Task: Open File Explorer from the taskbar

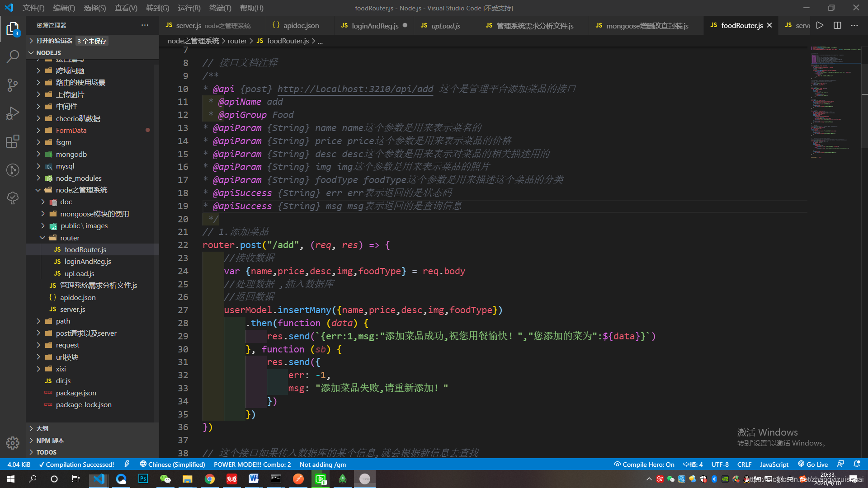Action: click(187, 479)
